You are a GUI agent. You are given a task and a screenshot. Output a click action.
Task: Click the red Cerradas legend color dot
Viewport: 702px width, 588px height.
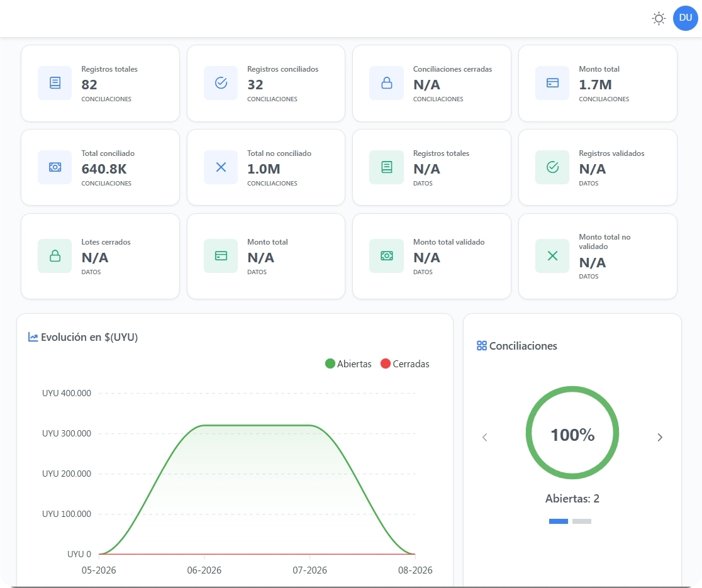386,364
